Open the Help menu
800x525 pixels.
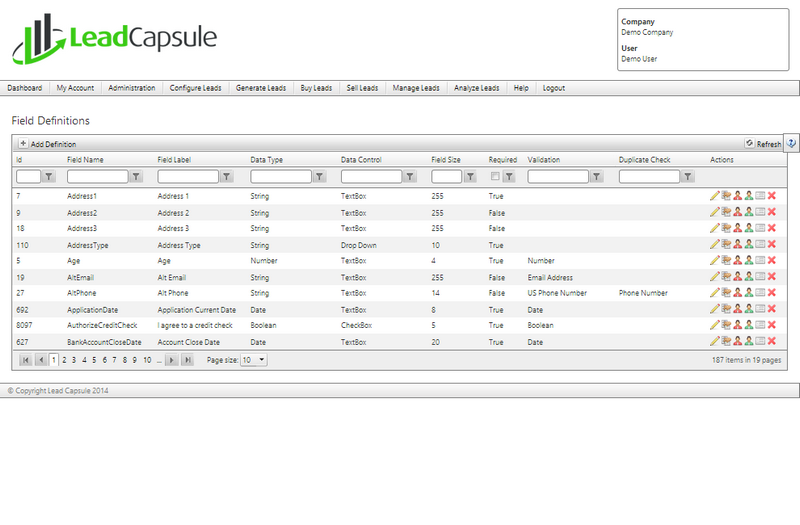(x=521, y=88)
